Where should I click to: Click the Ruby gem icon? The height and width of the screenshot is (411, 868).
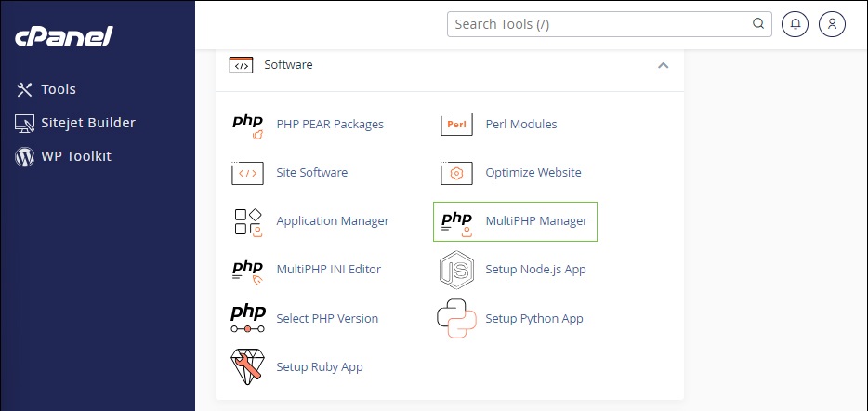coord(247,366)
